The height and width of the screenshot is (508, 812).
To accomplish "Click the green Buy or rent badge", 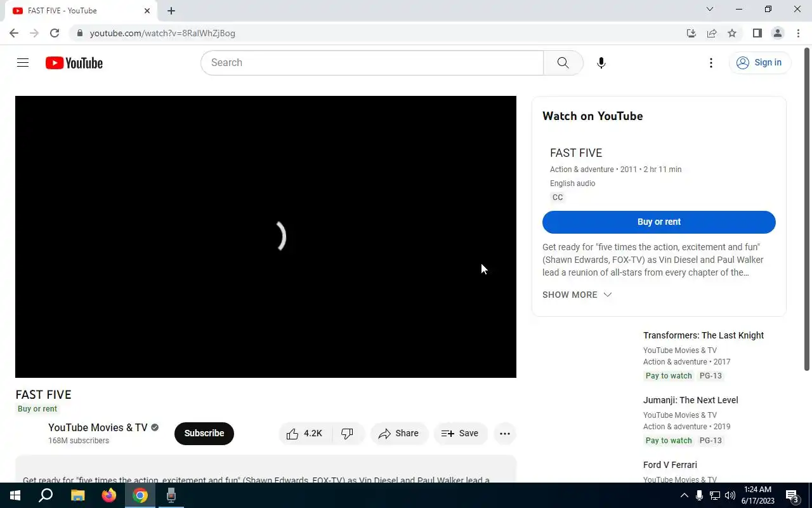I will click(x=37, y=409).
